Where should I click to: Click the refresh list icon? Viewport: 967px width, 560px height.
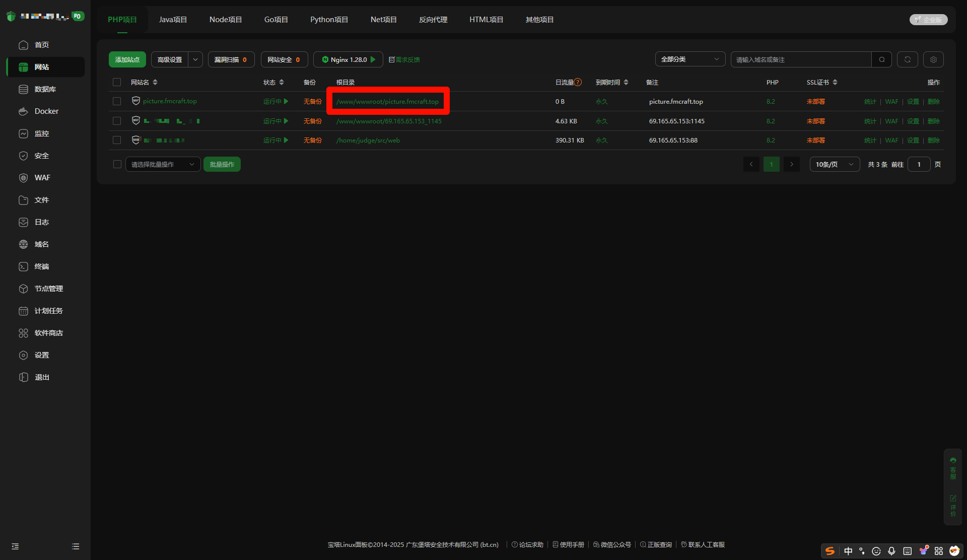tap(907, 59)
